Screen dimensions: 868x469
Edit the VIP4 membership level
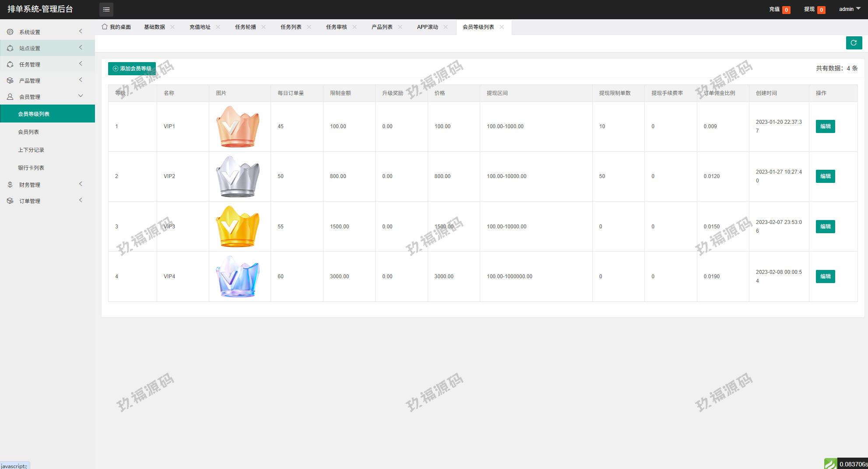pos(825,276)
